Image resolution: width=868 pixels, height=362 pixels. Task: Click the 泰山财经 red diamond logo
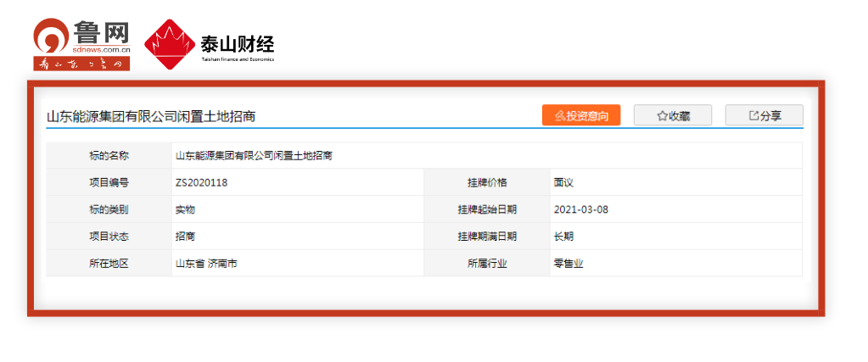[168, 44]
